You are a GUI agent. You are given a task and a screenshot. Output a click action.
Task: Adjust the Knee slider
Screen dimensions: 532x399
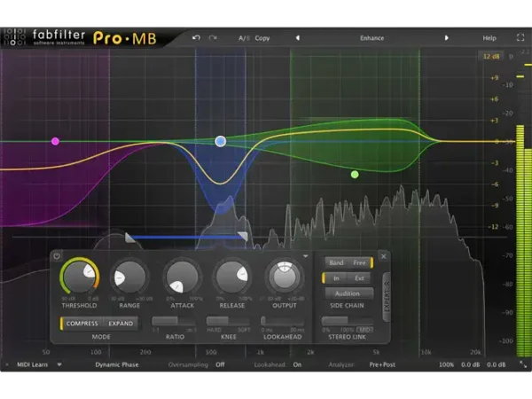coord(228,321)
